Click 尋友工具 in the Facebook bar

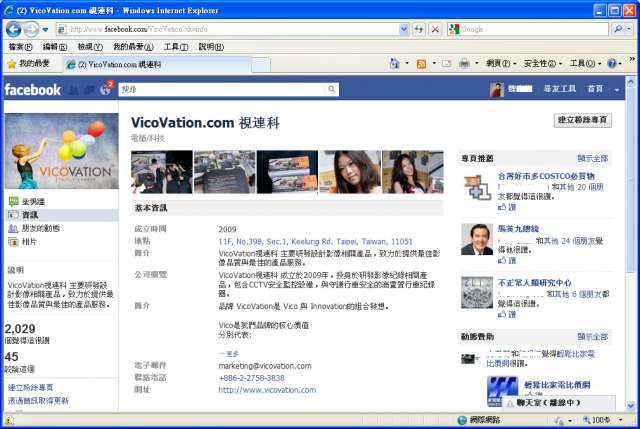point(559,89)
